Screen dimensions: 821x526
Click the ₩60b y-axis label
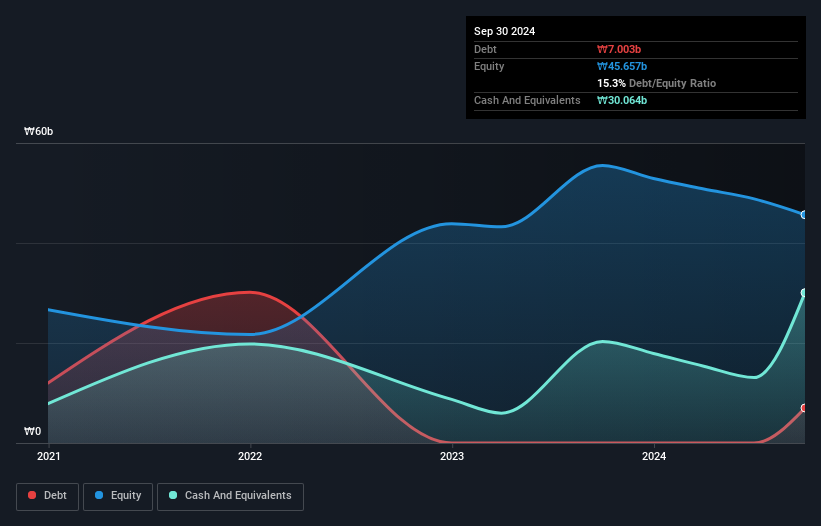pos(39,131)
